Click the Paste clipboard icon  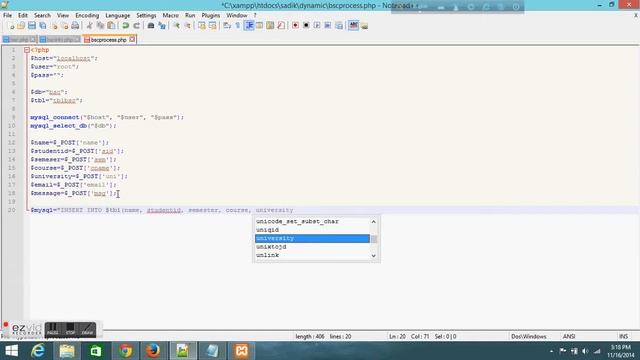tap(111, 26)
